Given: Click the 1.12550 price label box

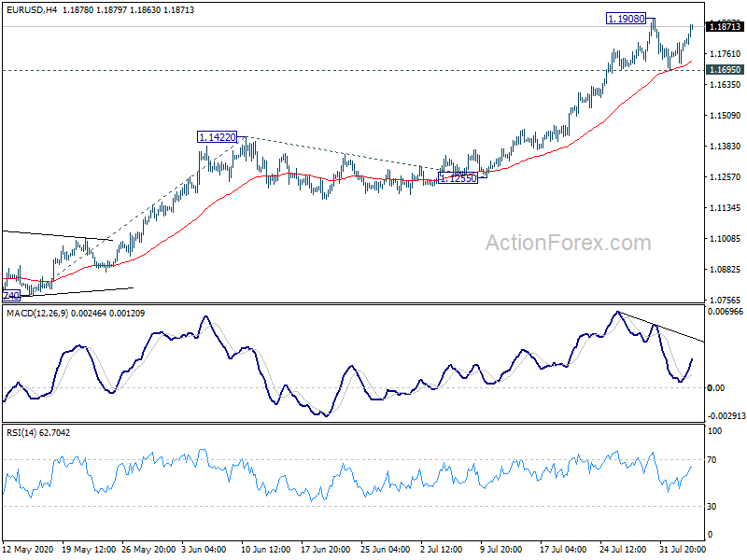Looking at the screenshot, I should coord(458,178).
